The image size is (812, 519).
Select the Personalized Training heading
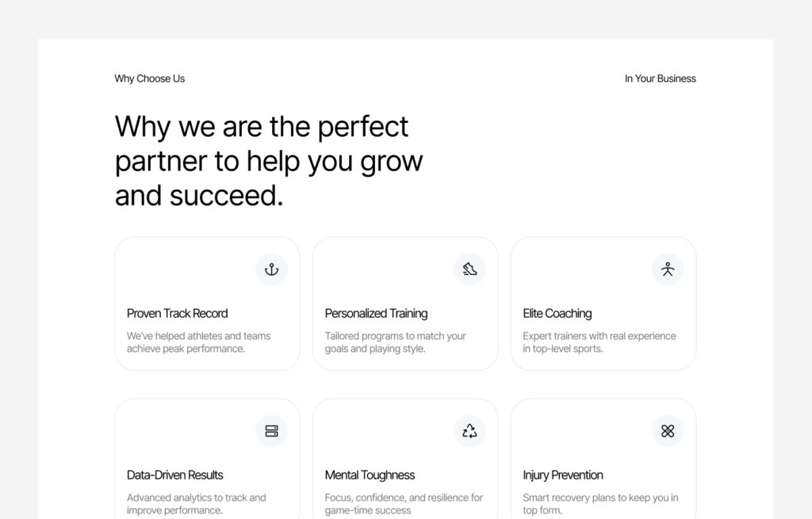coord(376,313)
